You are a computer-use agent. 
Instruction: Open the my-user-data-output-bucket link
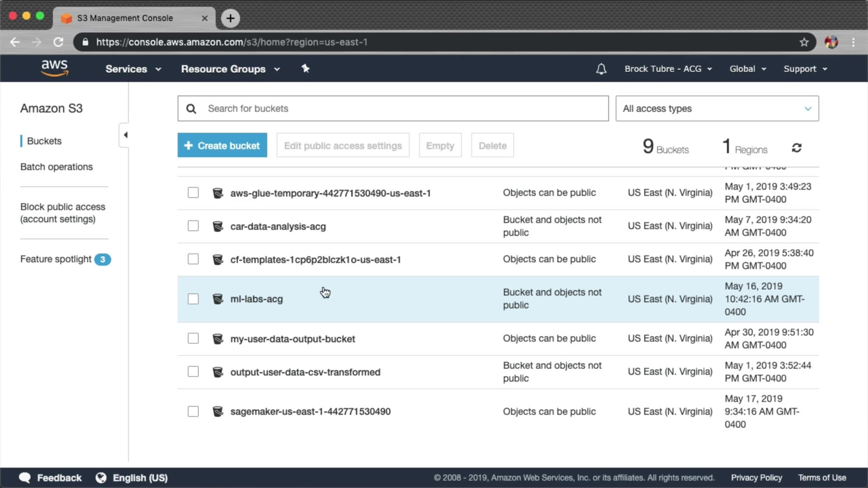[292, 339]
